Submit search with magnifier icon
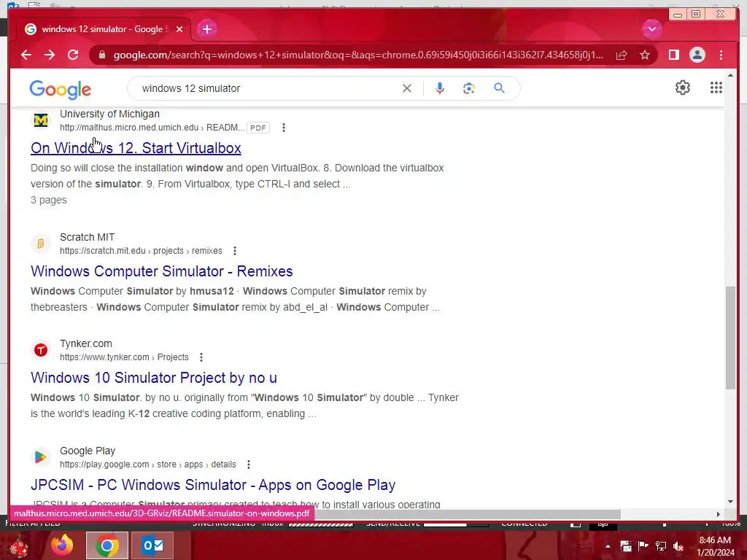747x560 pixels. click(x=499, y=88)
